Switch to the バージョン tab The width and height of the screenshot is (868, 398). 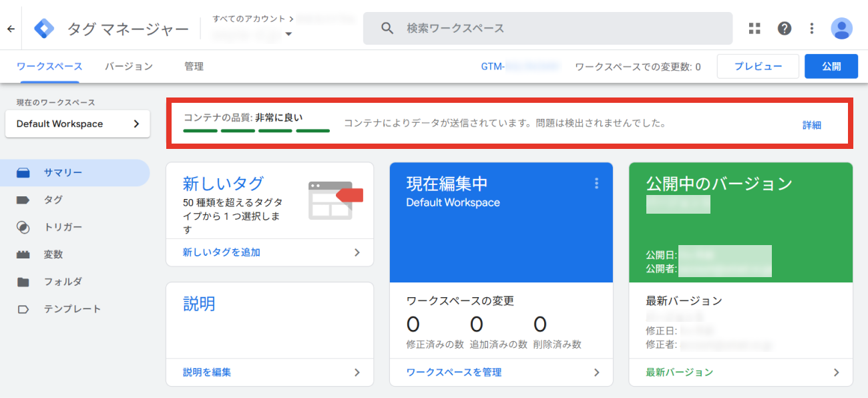pyautogui.click(x=129, y=66)
